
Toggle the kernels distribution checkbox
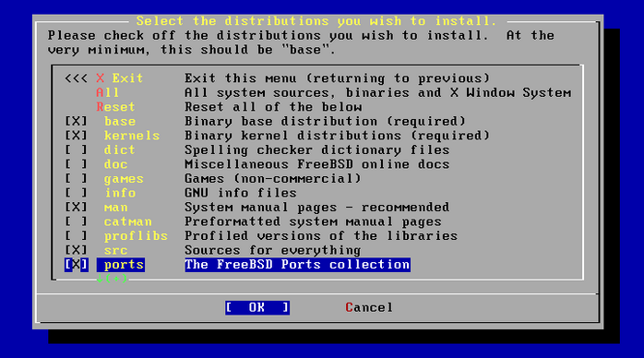coord(76,136)
